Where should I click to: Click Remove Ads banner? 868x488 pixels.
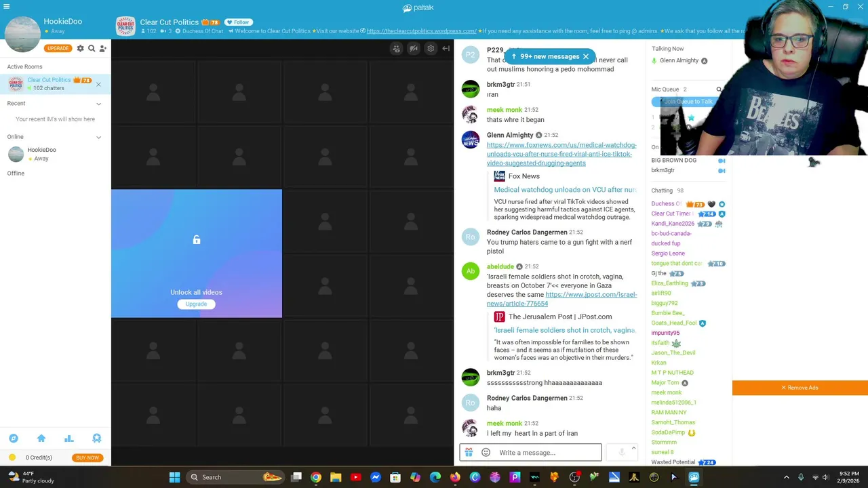click(800, 388)
